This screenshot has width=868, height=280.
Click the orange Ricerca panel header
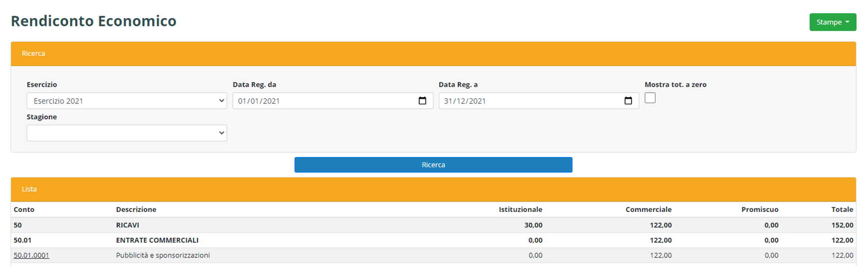tap(433, 53)
